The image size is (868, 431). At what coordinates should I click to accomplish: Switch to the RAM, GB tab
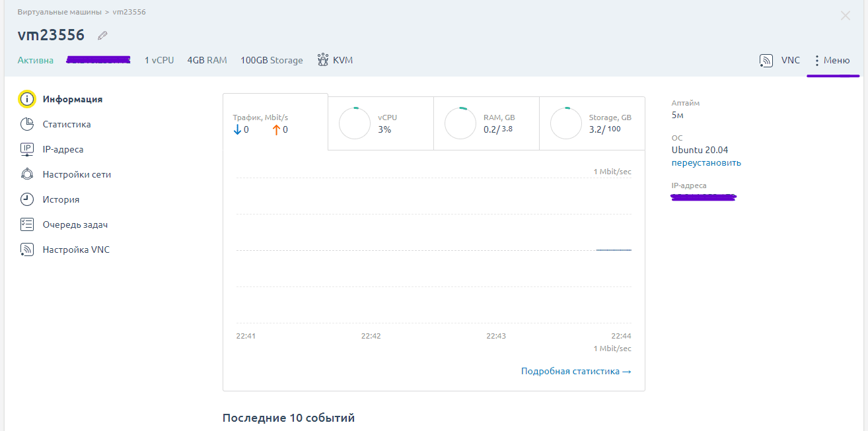[486, 123]
